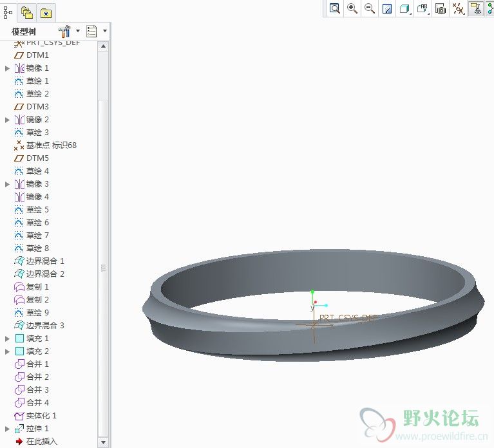Select the 边界混合 3 feature

[39, 326]
